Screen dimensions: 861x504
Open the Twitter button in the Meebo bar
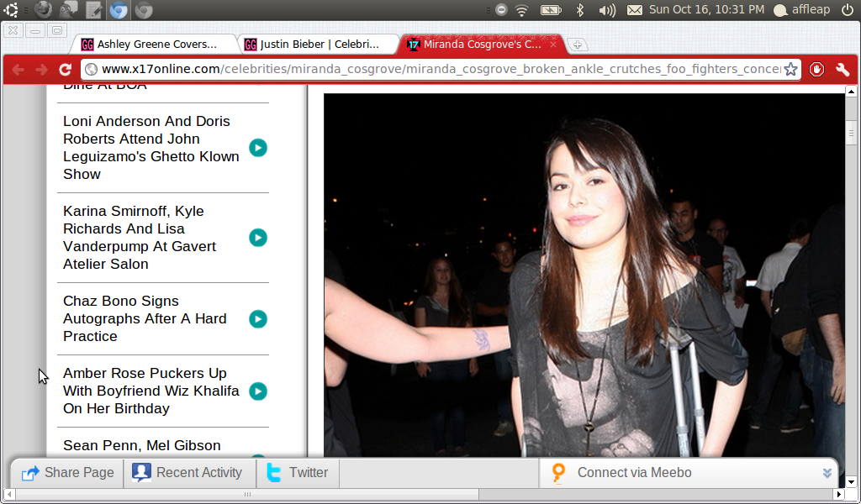pos(298,473)
